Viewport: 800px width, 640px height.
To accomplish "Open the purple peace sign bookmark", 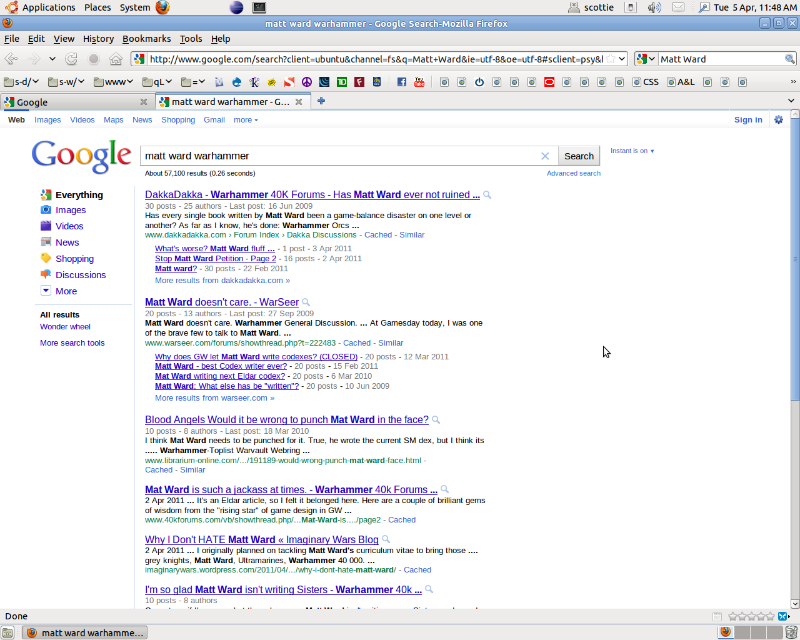I will click(307, 82).
